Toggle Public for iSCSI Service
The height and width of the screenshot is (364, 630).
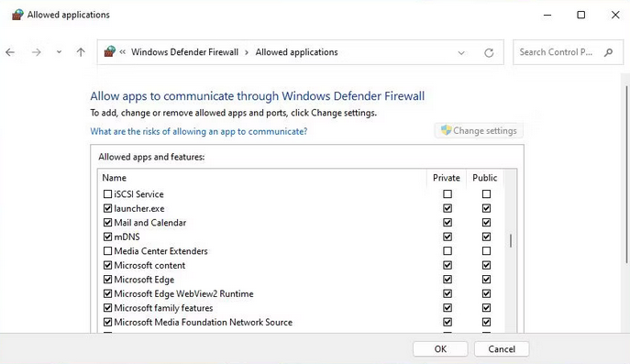tap(486, 194)
